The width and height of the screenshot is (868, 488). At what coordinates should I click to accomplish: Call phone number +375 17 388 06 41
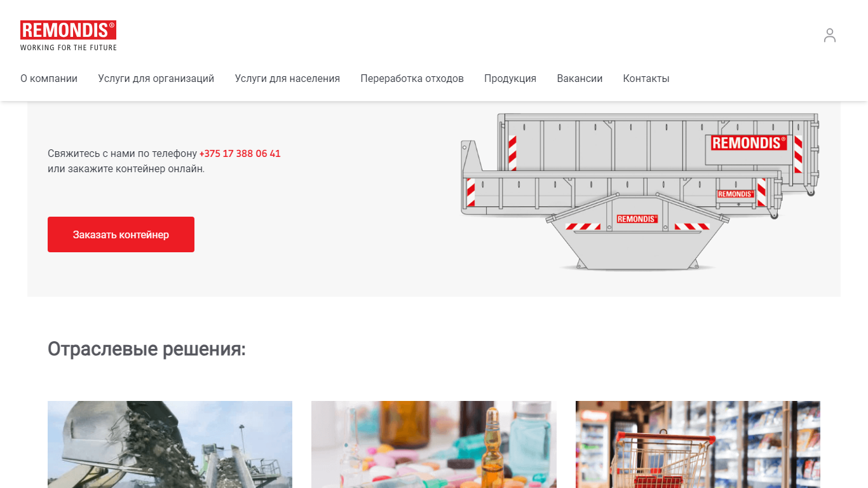pos(240,154)
